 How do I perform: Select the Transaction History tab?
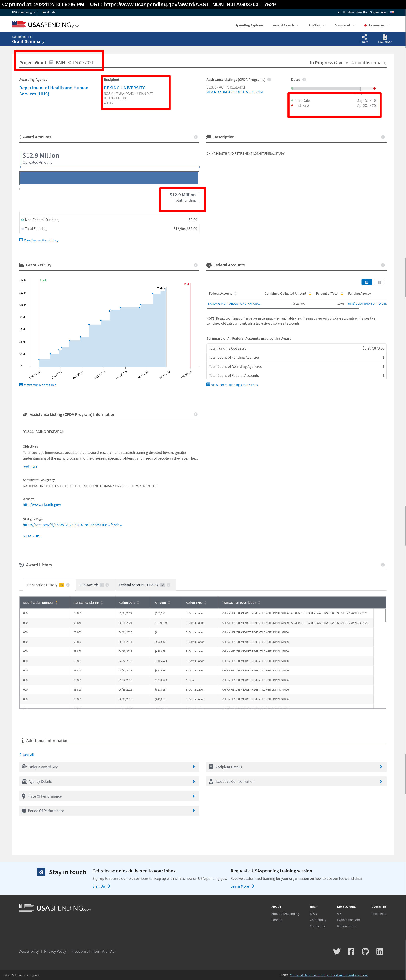tap(49, 585)
